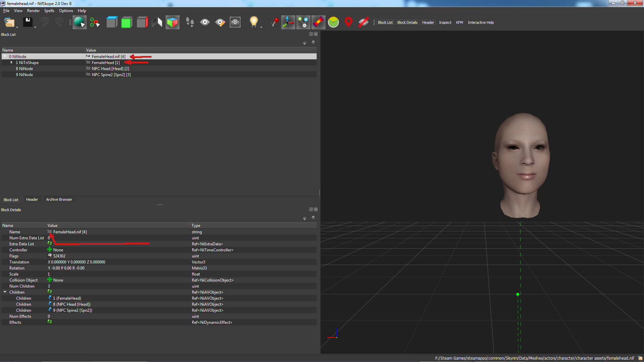Open the lighting options dropdown arrow
Screen dimensions: 644x362
(x=261, y=27)
